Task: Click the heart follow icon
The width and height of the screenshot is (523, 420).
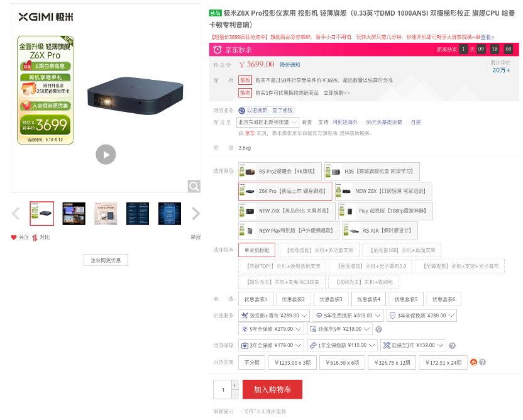Action: (x=14, y=238)
